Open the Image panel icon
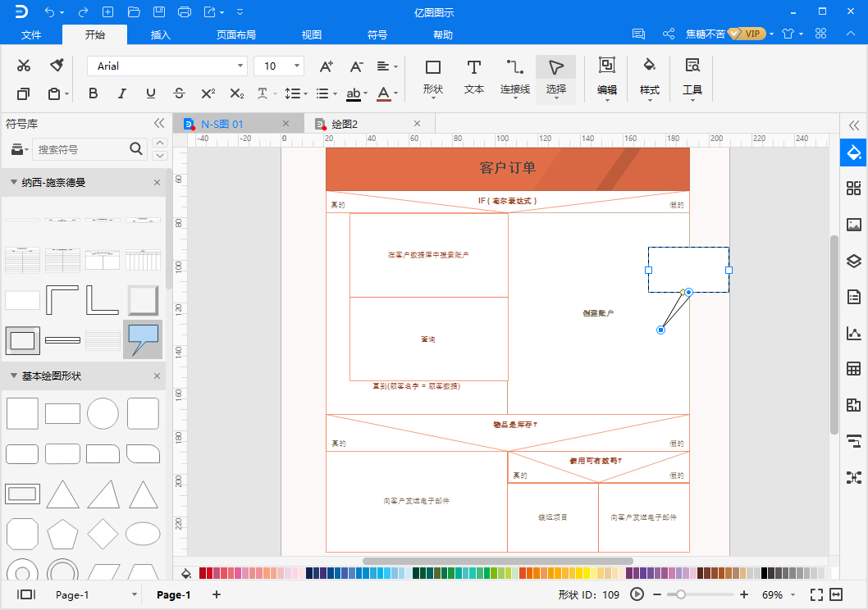This screenshot has height=610, width=868. 853,225
